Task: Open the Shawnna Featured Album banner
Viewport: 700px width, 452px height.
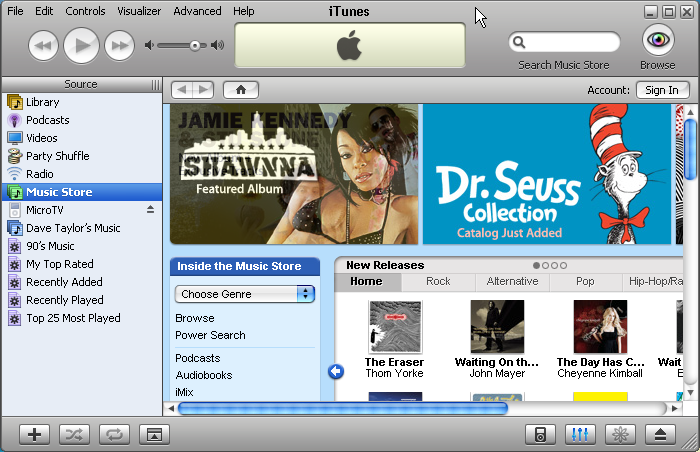Action: coord(294,174)
